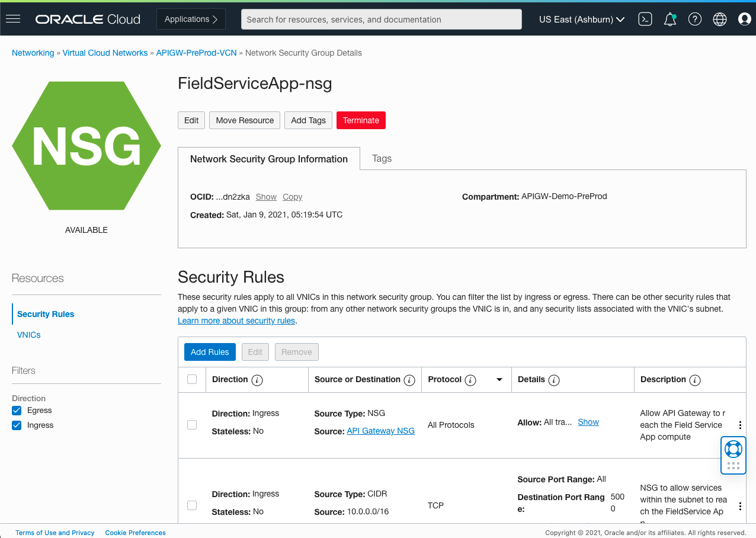Click into the resource search field
Screen dimensions: 756x538
tap(380, 19)
